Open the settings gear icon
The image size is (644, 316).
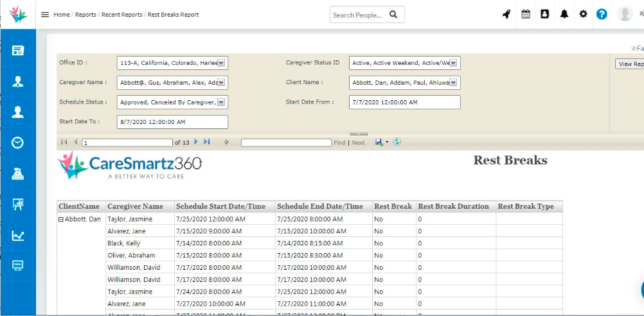(583, 14)
